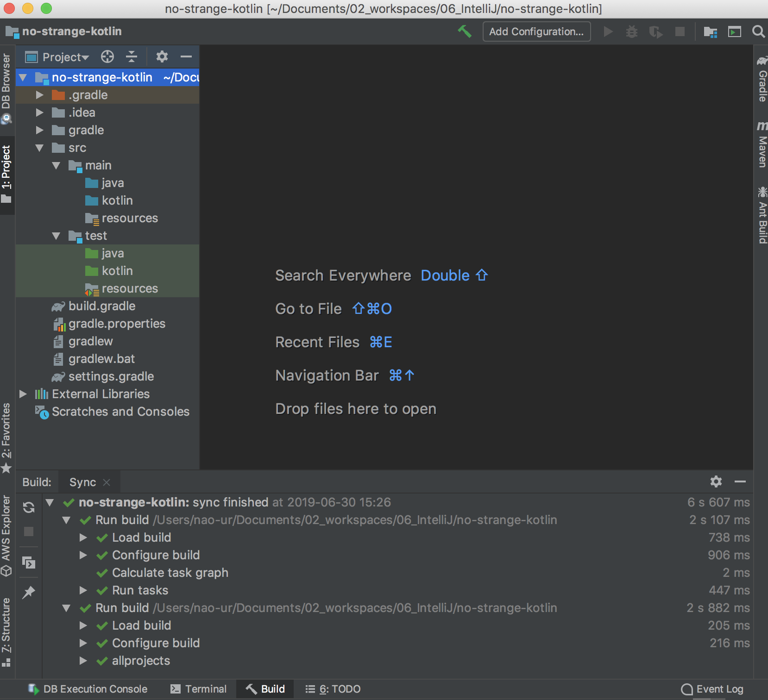Open the 6: TODO tool window
This screenshot has height=700, width=768.
click(x=333, y=689)
